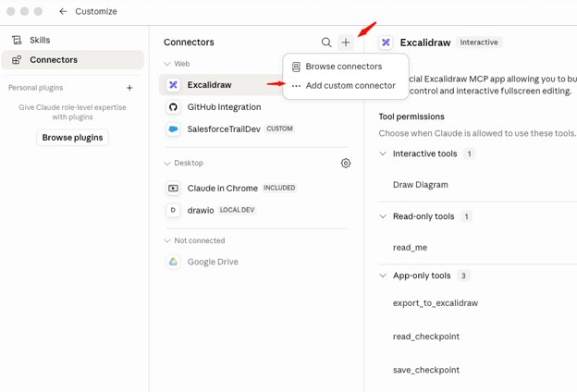Click the add connector plus button
This screenshot has width=577, height=392.
346,43
